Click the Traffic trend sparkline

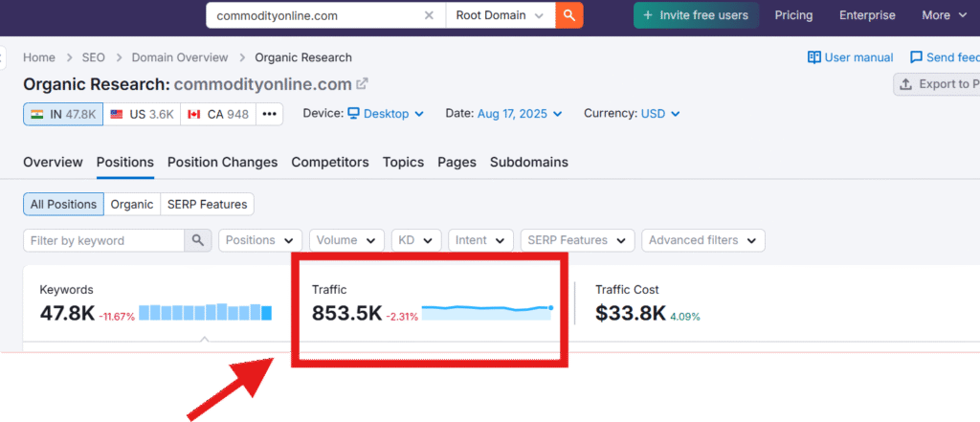pyautogui.click(x=487, y=312)
